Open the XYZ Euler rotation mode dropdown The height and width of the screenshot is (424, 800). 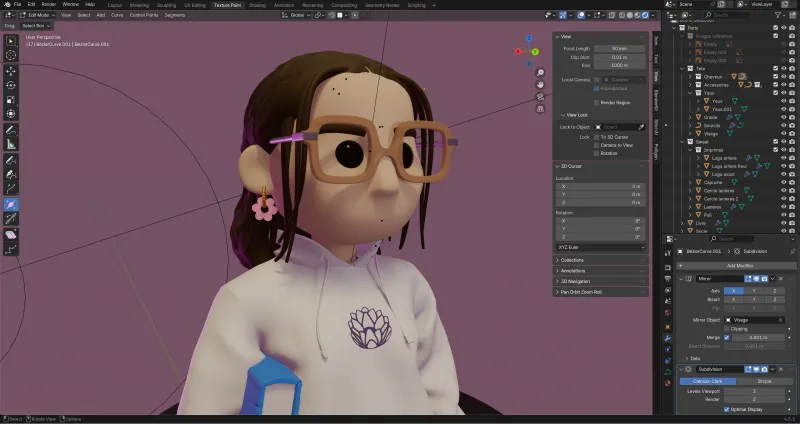[601, 247]
